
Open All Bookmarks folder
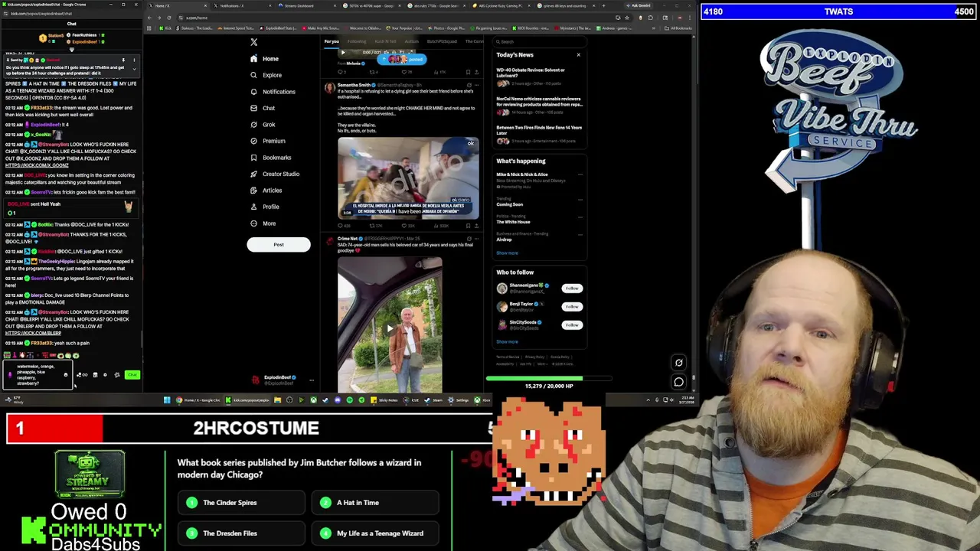678,28
